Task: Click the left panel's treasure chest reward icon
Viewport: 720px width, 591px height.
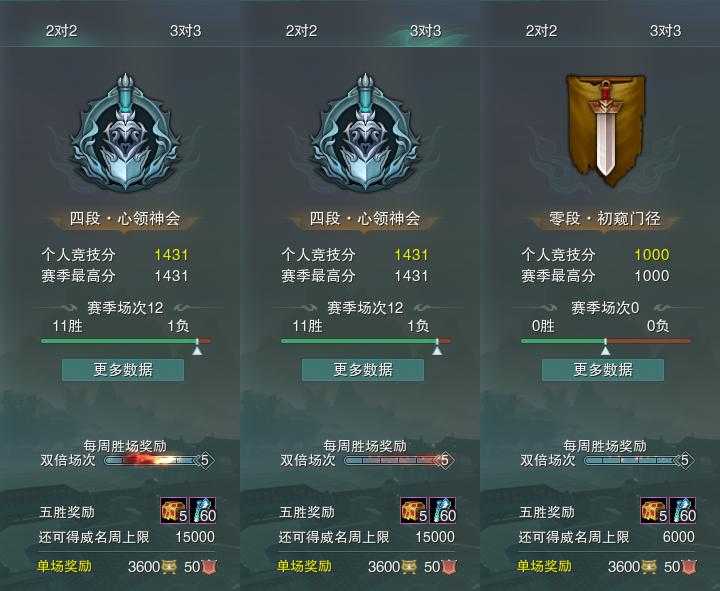Action: [x=174, y=511]
